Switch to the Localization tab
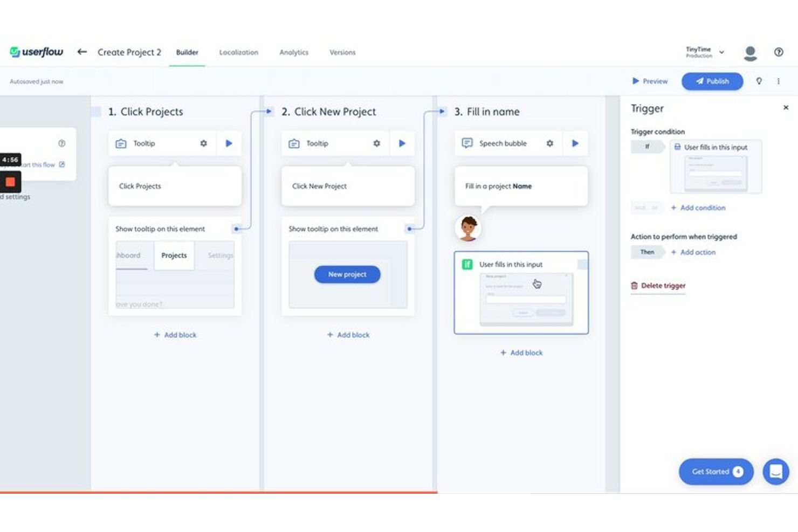798x532 pixels. [239, 52]
